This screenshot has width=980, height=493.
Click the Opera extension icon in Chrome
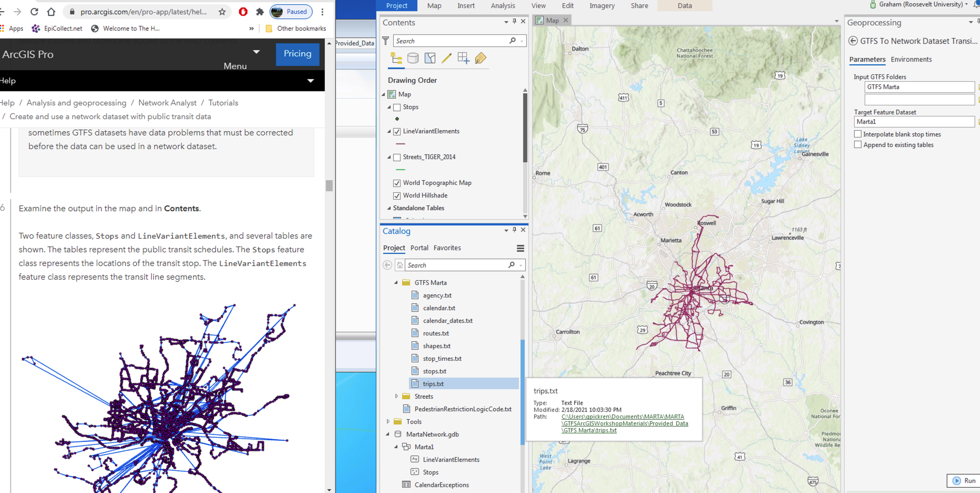tap(243, 12)
